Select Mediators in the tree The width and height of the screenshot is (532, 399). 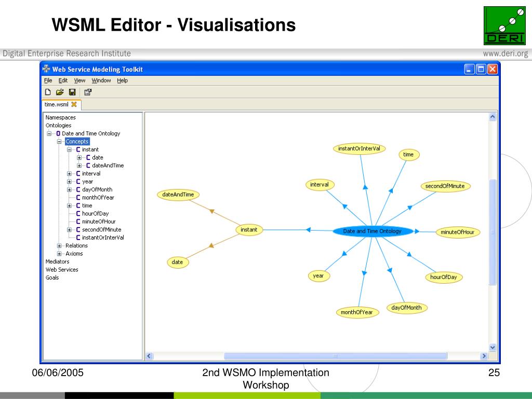[x=57, y=262]
